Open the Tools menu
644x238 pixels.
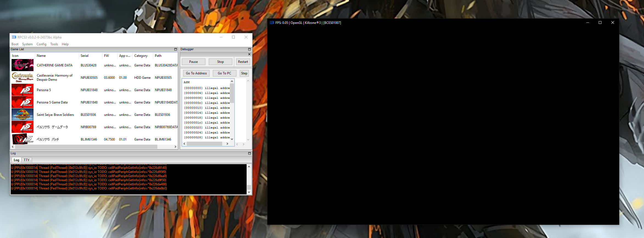[x=54, y=44]
